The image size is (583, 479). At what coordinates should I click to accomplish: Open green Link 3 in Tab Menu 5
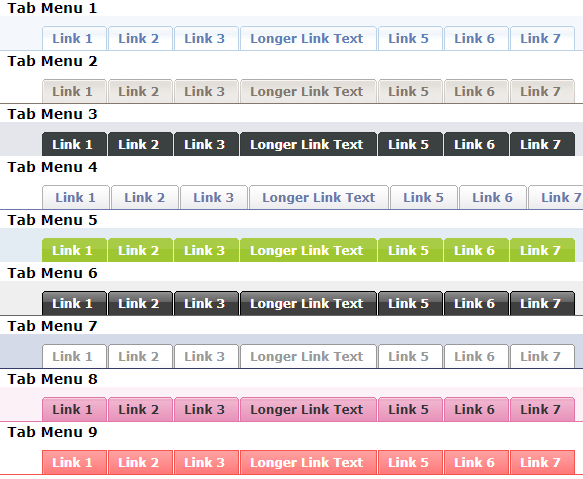(x=206, y=250)
